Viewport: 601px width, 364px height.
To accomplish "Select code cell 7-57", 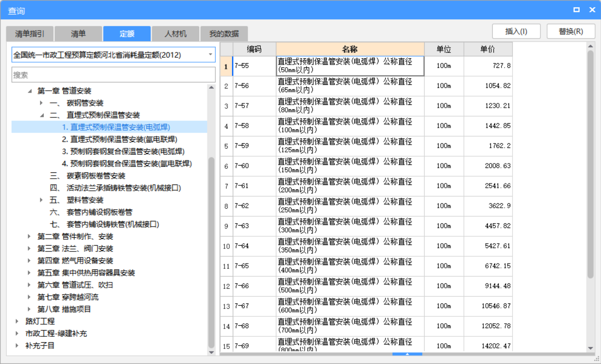I will (x=255, y=106).
